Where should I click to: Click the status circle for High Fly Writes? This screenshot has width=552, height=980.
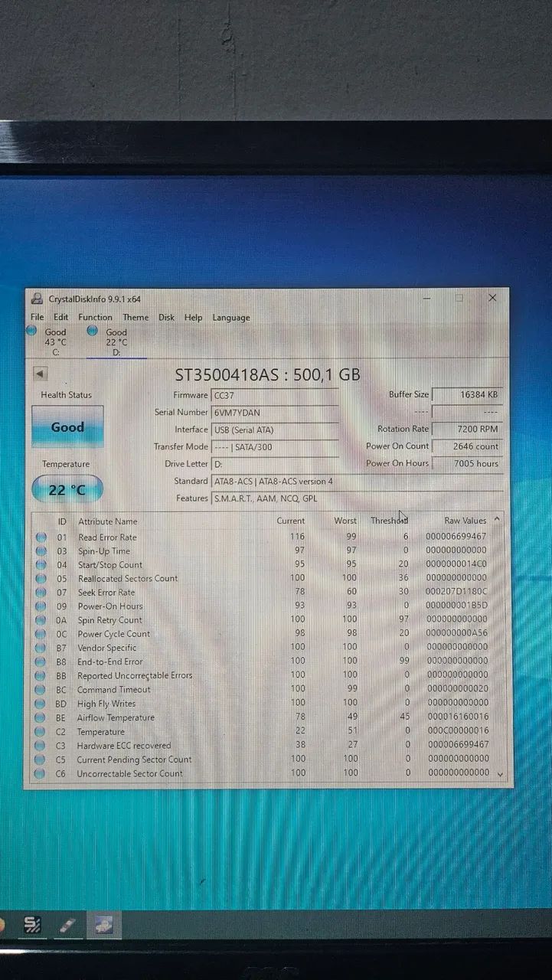tap(41, 704)
